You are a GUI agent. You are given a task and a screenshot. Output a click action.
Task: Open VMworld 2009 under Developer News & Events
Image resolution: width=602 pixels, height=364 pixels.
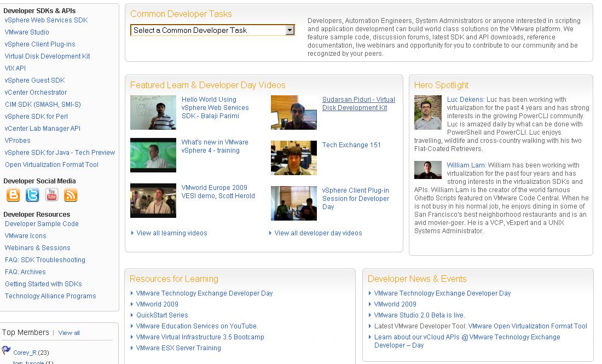click(x=395, y=304)
